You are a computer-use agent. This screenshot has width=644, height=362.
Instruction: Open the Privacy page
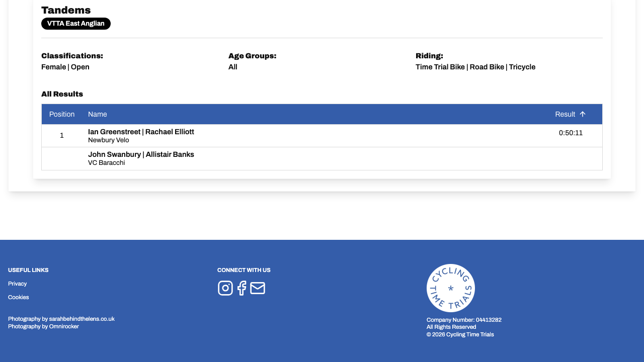coord(17,283)
